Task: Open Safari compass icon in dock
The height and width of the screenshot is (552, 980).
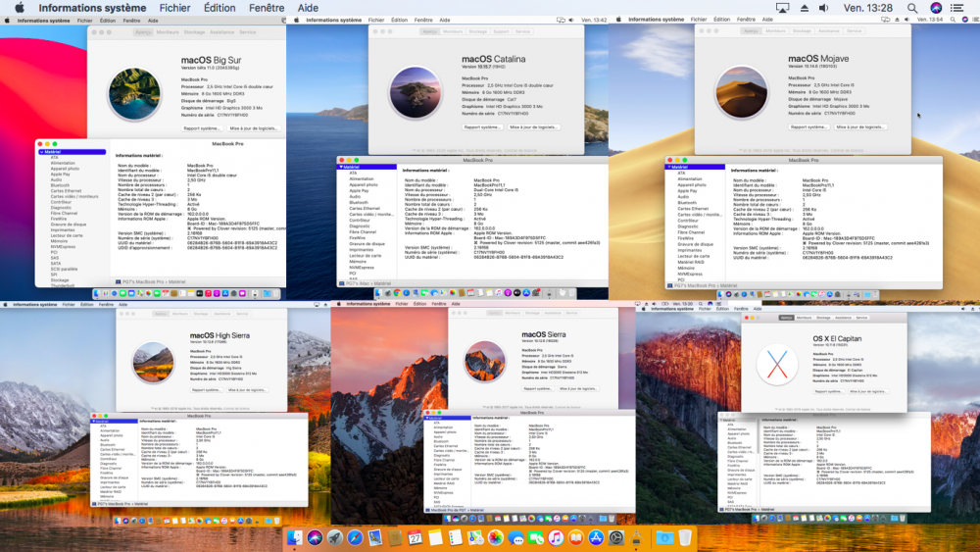Action: tap(355, 537)
